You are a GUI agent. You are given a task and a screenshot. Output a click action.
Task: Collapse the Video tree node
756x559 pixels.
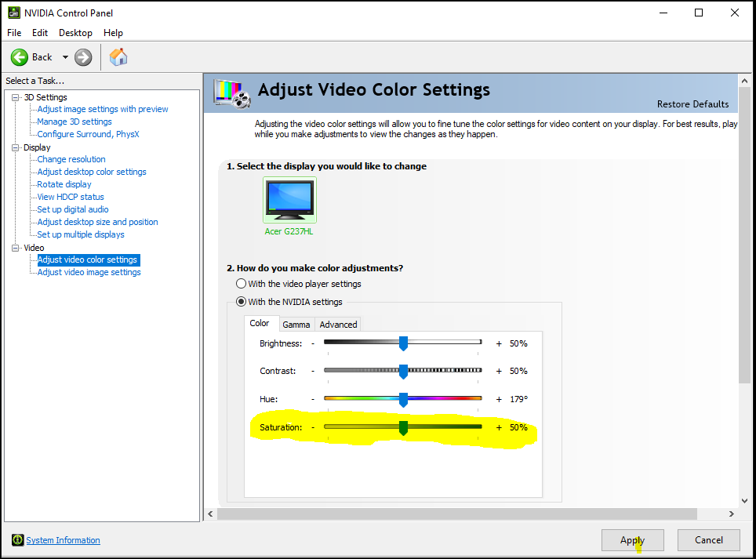click(x=16, y=248)
